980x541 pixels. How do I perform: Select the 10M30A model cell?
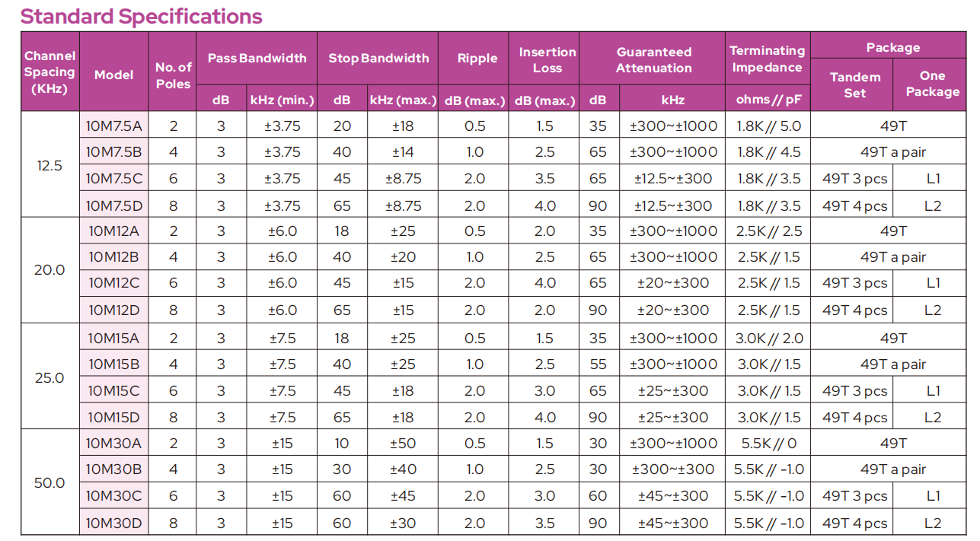pyautogui.click(x=113, y=444)
